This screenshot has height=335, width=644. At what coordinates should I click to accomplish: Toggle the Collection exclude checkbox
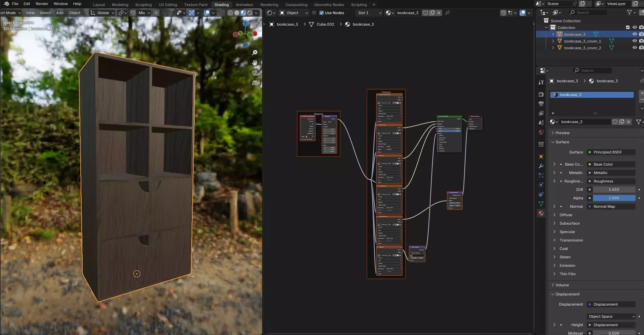click(x=628, y=27)
